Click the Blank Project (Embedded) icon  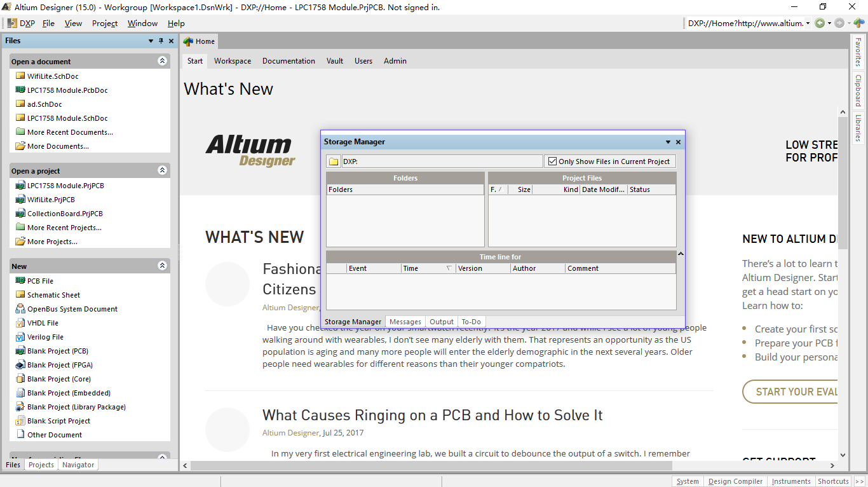[x=20, y=393]
